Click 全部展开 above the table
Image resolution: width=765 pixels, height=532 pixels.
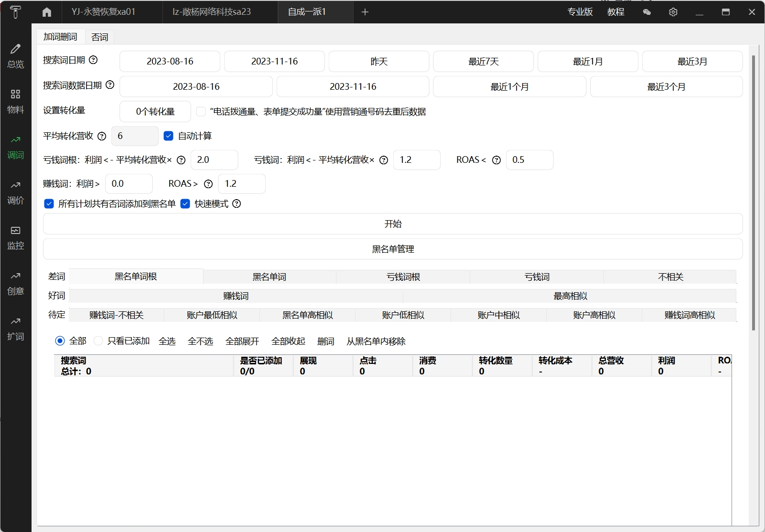point(242,341)
